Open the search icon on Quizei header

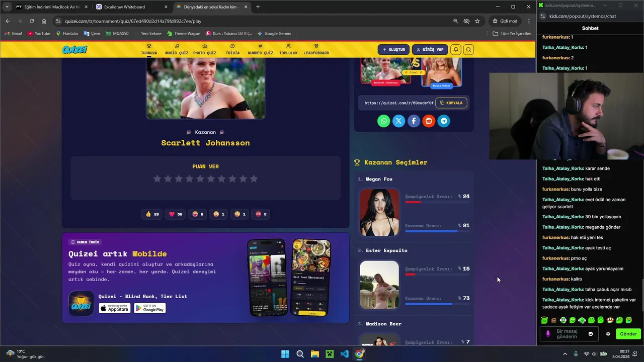coord(468,50)
